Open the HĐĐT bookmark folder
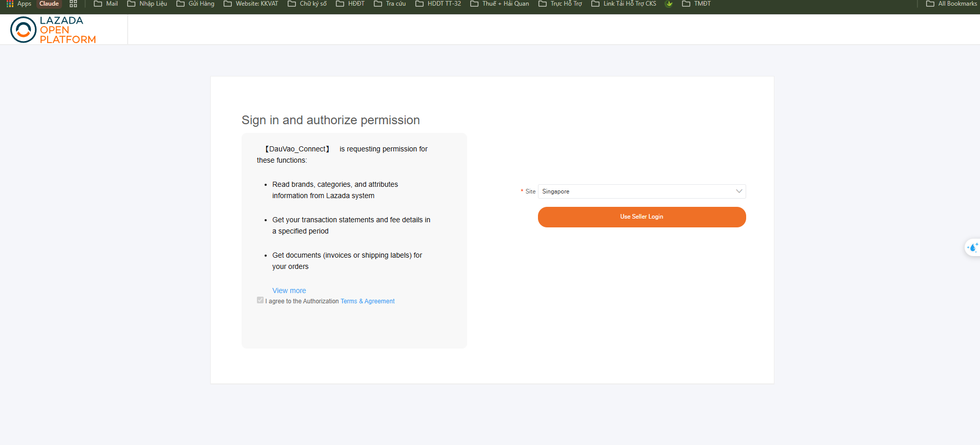This screenshot has width=980, height=445. [x=350, y=4]
